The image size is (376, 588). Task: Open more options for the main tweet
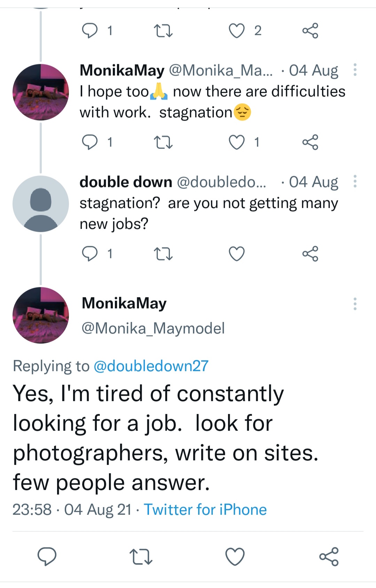(x=355, y=304)
